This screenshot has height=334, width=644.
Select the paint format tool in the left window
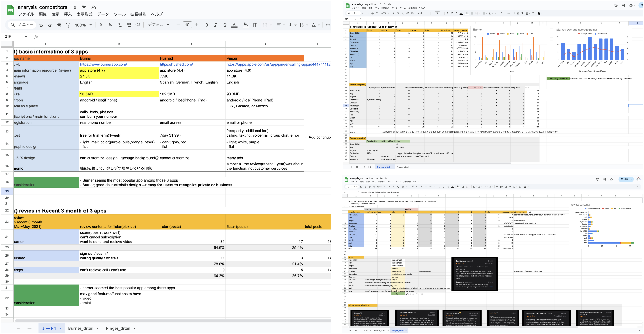68,25
